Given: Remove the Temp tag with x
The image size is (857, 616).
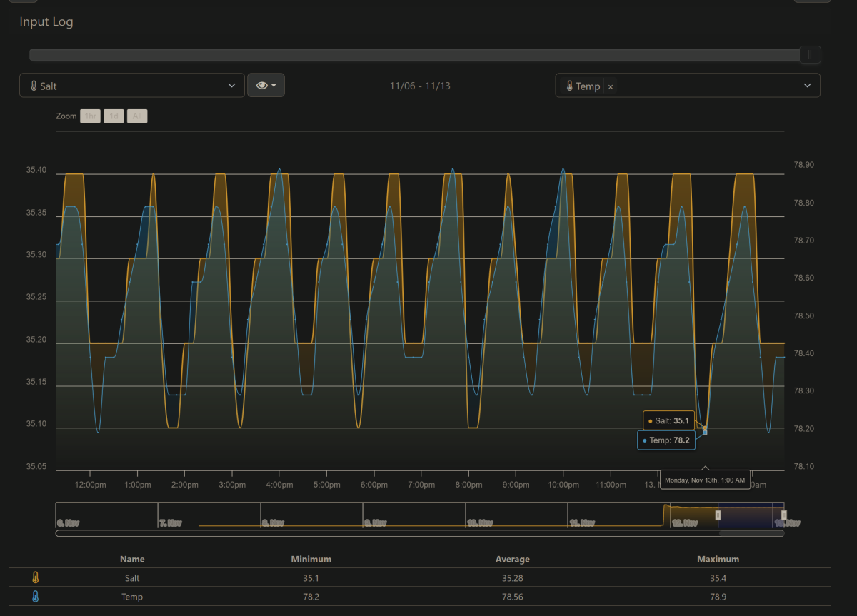Looking at the screenshot, I should (x=611, y=86).
